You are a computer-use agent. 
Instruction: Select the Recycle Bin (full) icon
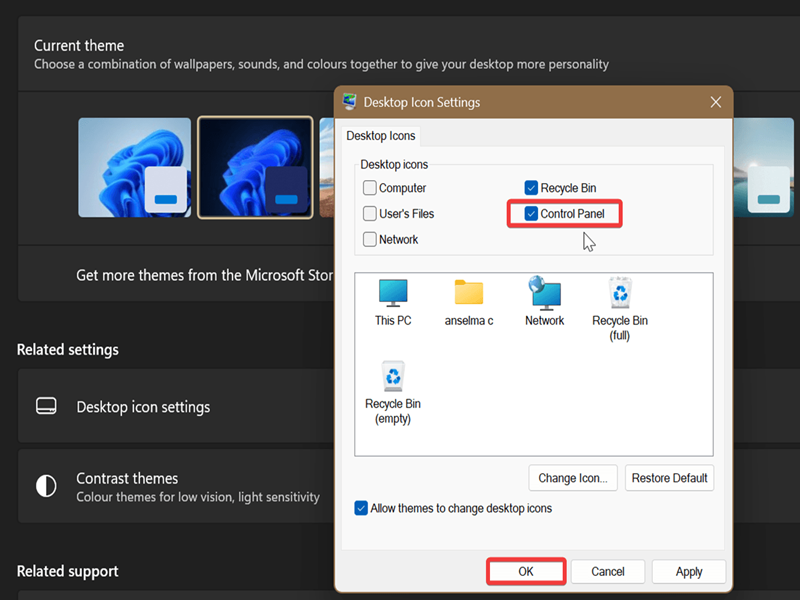[x=620, y=309]
